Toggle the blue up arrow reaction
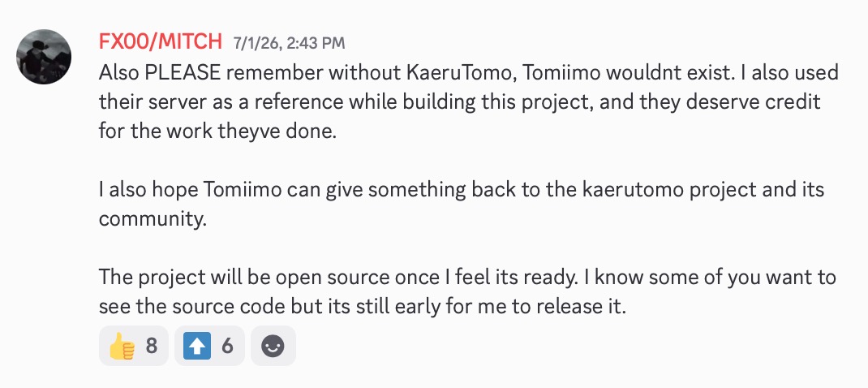868x388 pixels. [209, 346]
